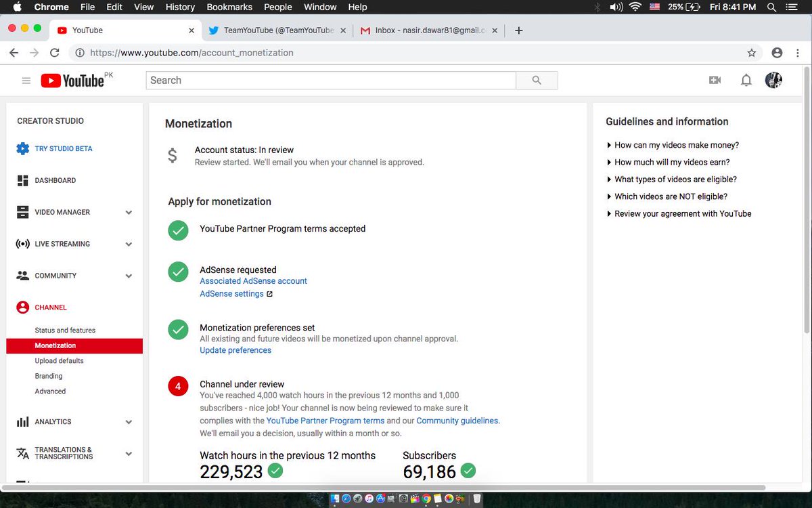Screen dimensions: 812x508
Task: Click the horizontal scrollbar at bottom
Action: [384, 488]
